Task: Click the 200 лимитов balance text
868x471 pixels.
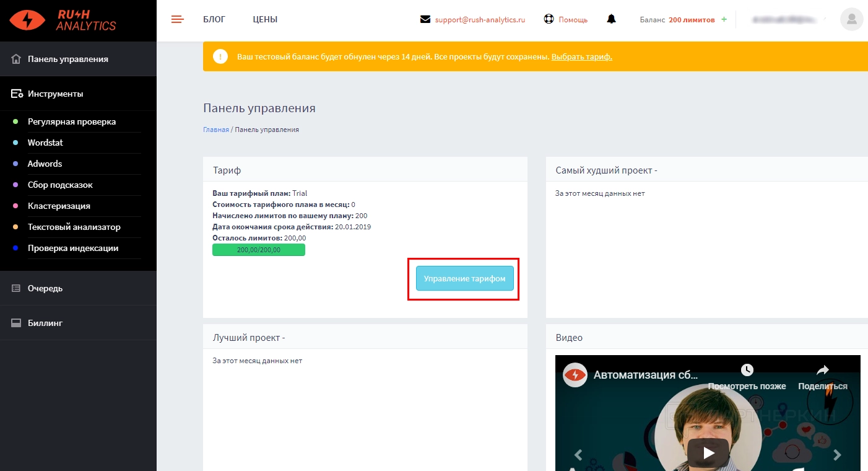Action: click(x=692, y=20)
